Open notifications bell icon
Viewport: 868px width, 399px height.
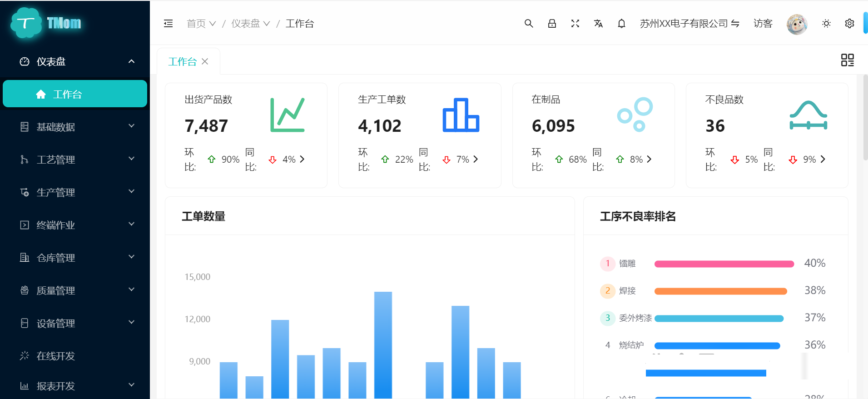coord(621,24)
